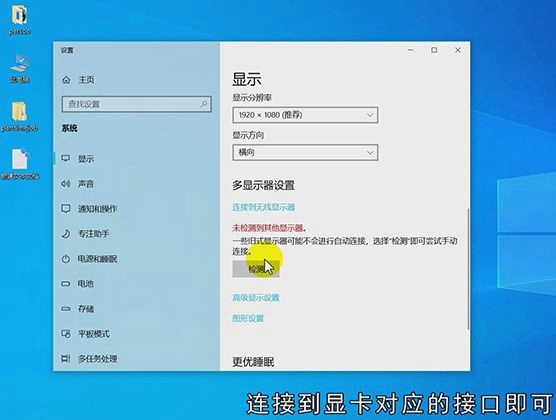Viewport: 556px width, 420px height.
Task: Open the 图形设置 link
Action: coord(248,318)
